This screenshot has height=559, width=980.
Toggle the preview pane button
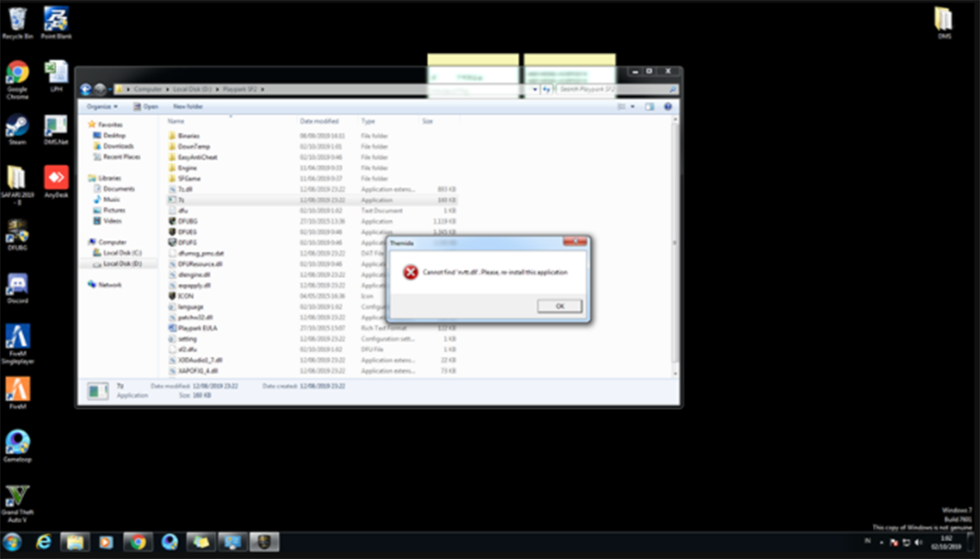click(x=649, y=107)
